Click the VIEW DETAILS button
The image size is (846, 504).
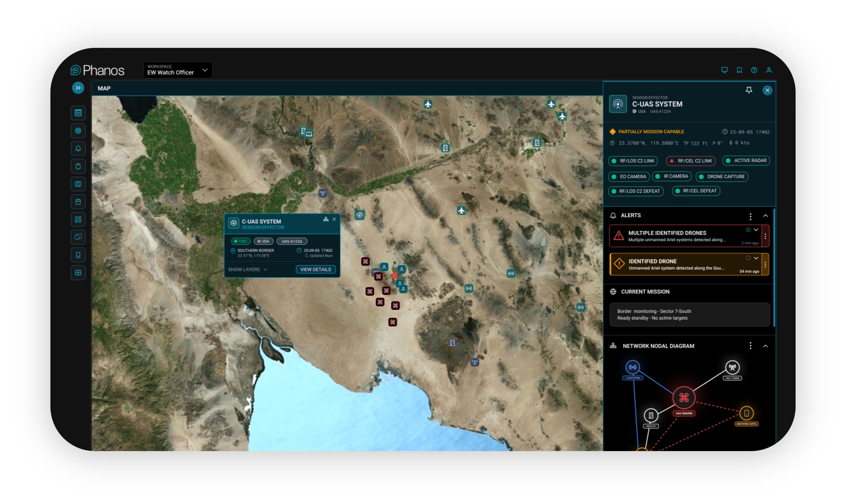tap(315, 270)
